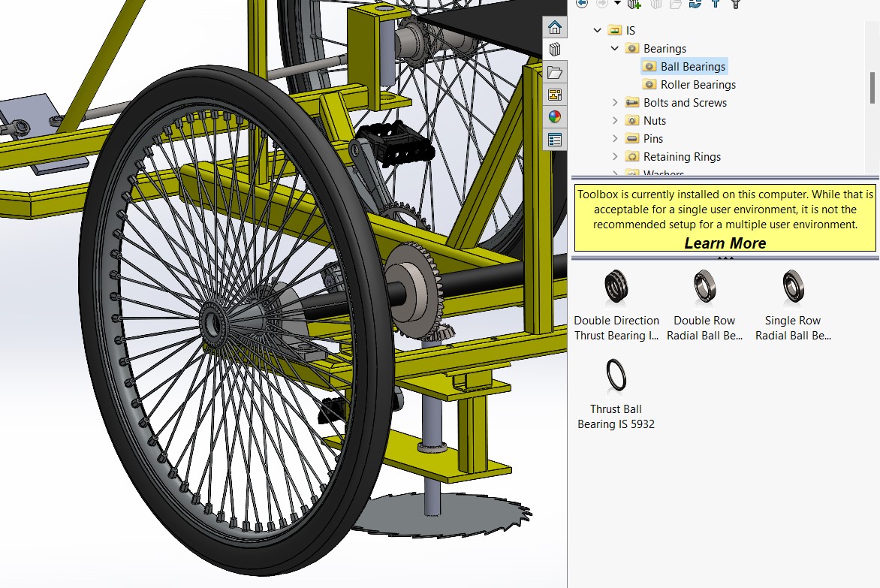This screenshot has height=588, width=880.
Task: Select the Nuts folder
Action: (646, 120)
